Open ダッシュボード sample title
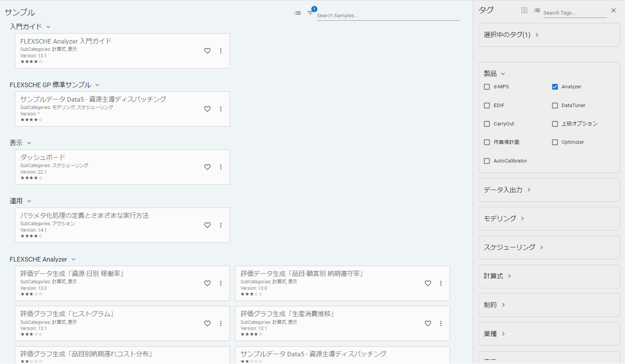The image size is (625, 364). pos(43,158)
